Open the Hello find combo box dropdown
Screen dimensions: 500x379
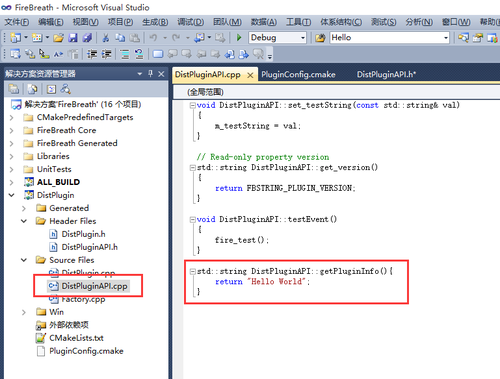pyautogui.click(x=446, y=38)
